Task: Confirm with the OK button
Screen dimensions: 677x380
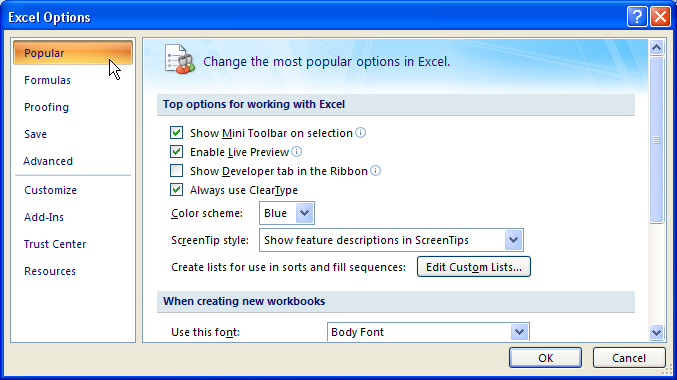Action: click(x=545, y=358)
